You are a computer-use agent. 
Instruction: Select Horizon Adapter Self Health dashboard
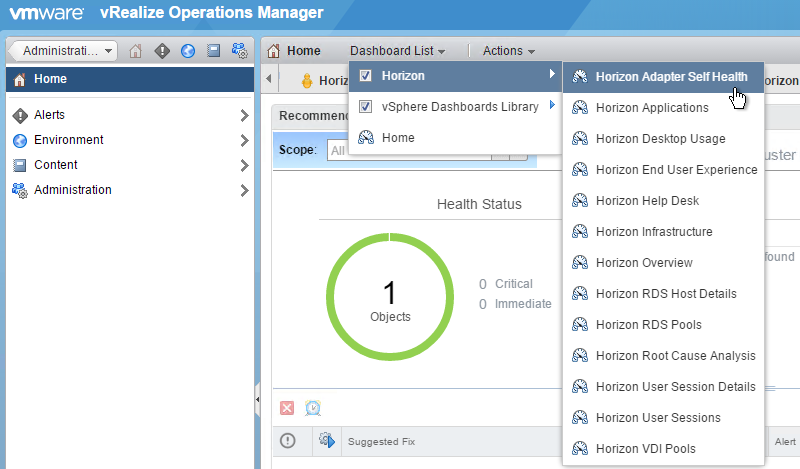(x=663, y=77)
